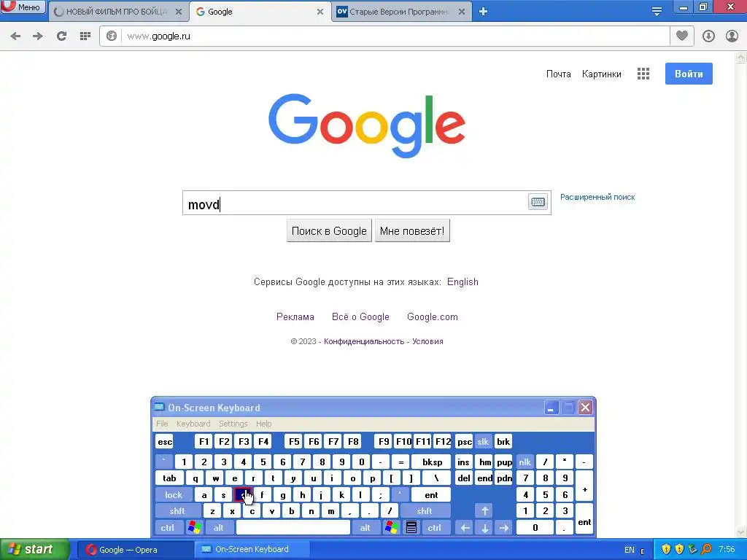Open the Google apps grid icon
This screenshot has width=747, height=560.
click(x=643, y=74)
